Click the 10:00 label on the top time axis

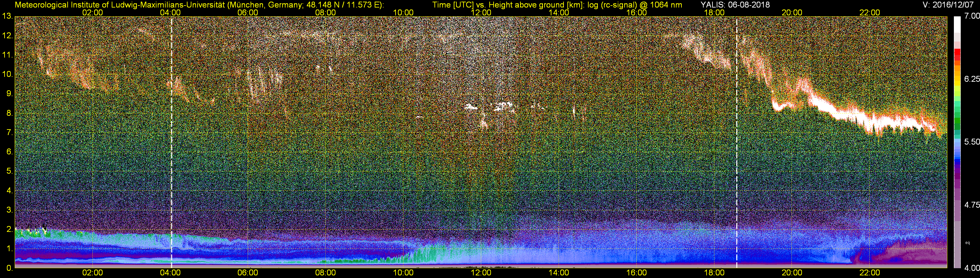403,12
